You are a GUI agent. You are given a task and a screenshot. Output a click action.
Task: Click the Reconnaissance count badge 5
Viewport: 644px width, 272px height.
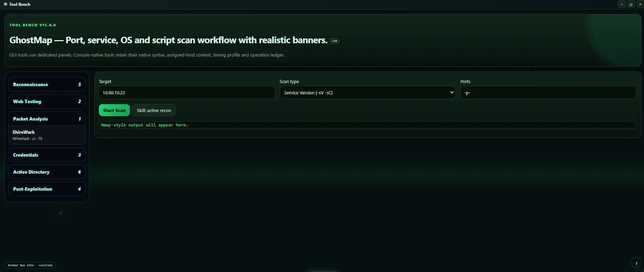(x=80, y=84)
